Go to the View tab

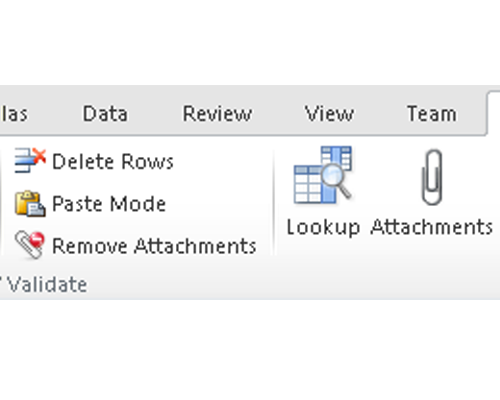tap(329, 114)
